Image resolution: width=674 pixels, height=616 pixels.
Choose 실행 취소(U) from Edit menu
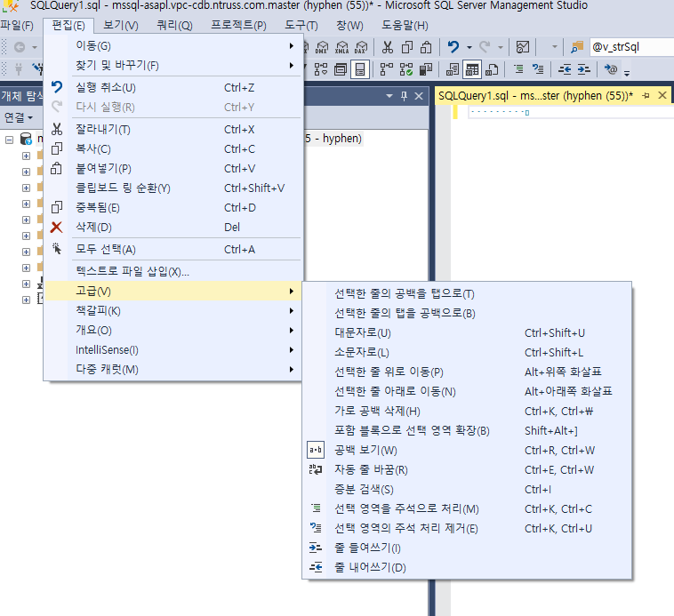(x=173, y=88)
